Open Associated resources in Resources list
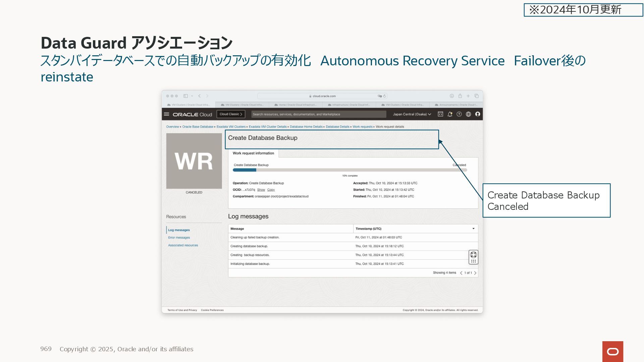Viewport: 644px width, 362px height. pos(183,245)
